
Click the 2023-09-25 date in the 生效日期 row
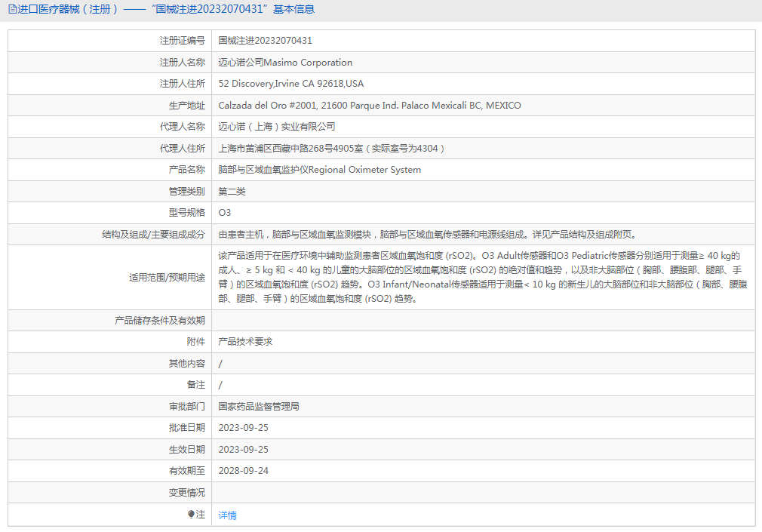tap(244, 449)
